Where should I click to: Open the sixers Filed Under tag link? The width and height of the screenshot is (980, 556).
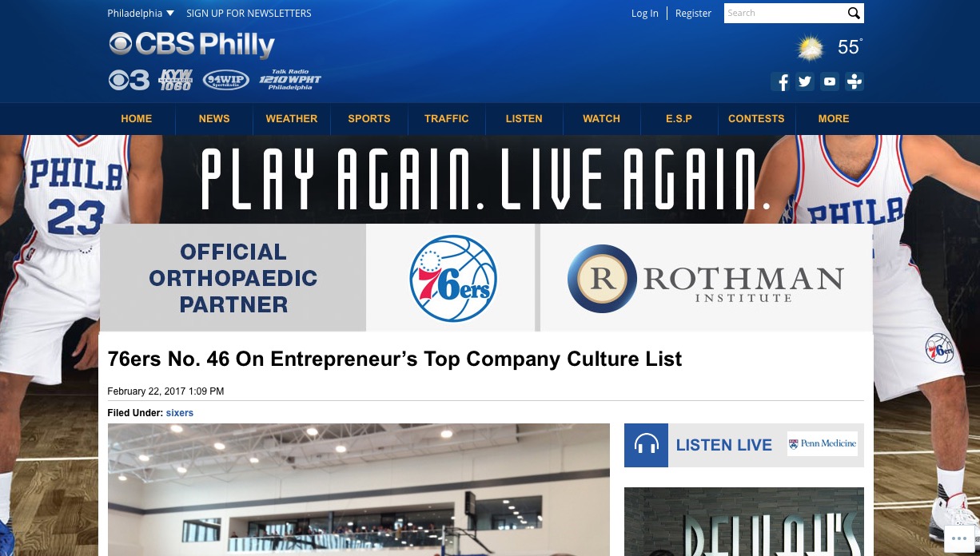click(x=180, y=413)
